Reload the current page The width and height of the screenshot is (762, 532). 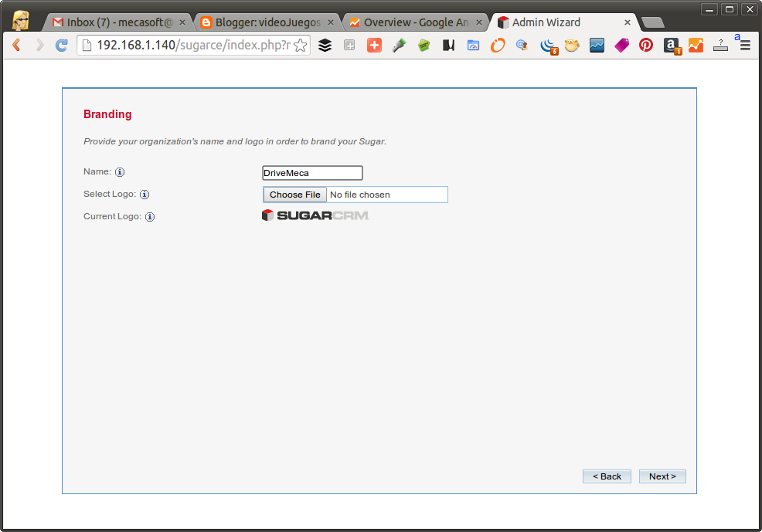click(60, 45)
